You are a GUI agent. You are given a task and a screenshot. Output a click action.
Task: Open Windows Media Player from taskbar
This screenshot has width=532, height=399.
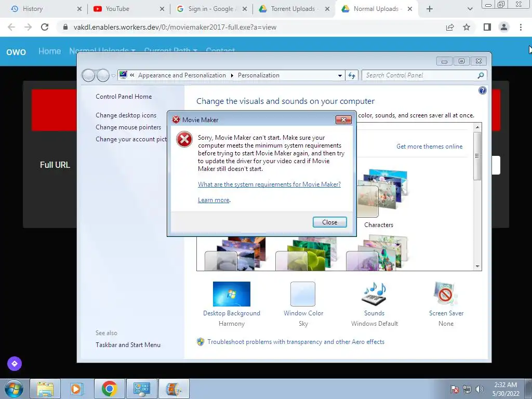click(x=77, y=389)
